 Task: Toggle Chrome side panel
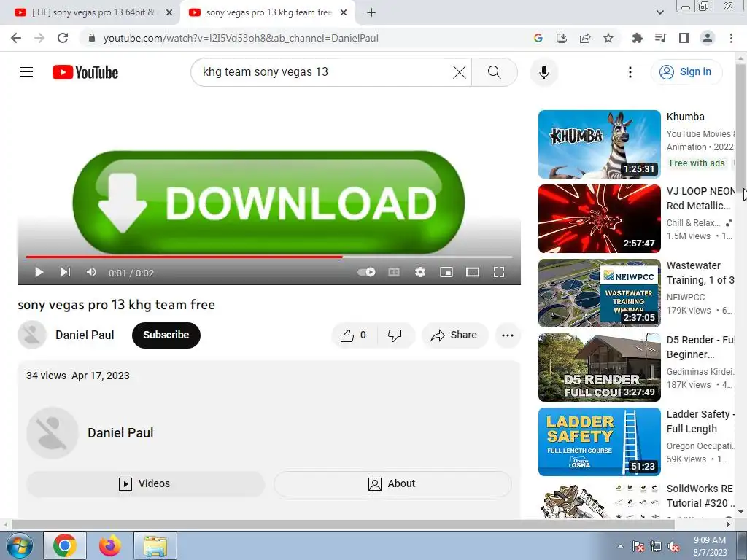pos(684,38)
